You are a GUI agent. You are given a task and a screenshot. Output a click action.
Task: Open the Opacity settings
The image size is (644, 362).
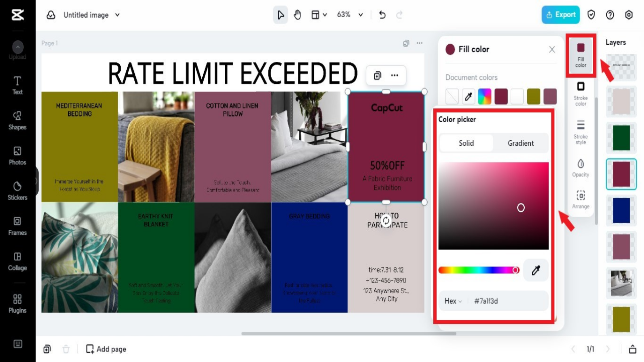click(581, 167)
